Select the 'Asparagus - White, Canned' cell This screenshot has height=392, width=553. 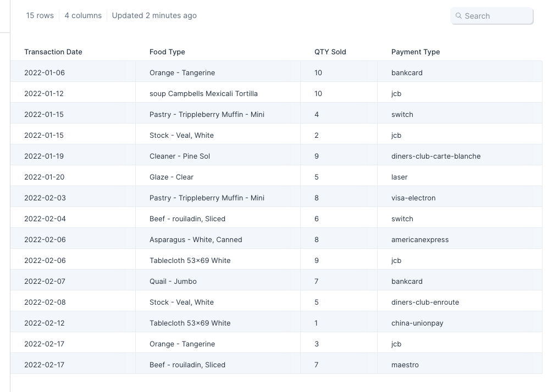pos(218,239)
